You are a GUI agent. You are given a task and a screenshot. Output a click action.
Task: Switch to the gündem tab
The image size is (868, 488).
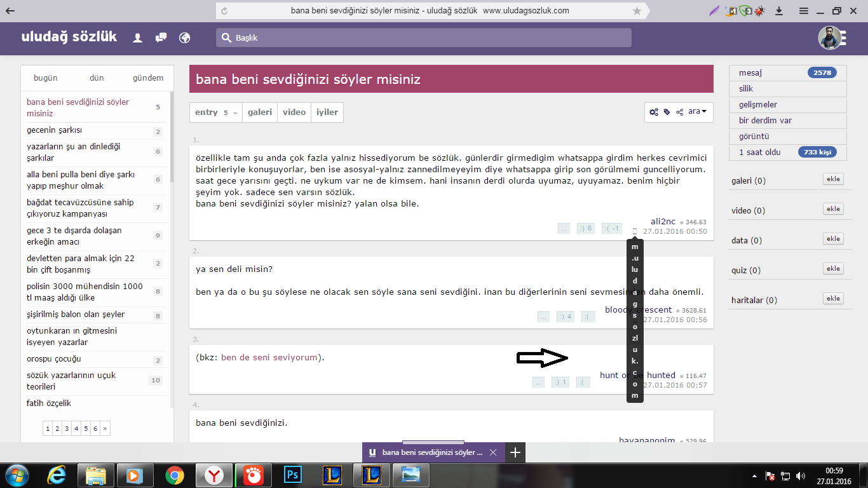pyautogui.click(x=148, y=78)
